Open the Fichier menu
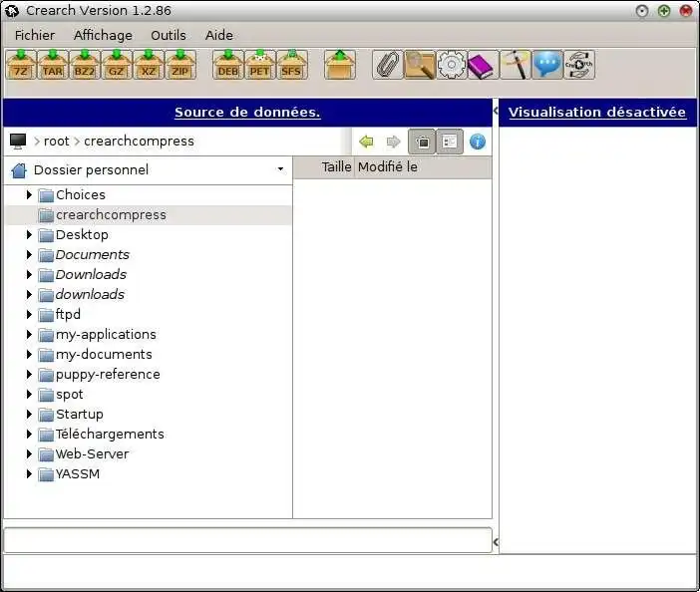Image resolution: width=700 pixels, height=592 pixels. [x=35, y=35]
